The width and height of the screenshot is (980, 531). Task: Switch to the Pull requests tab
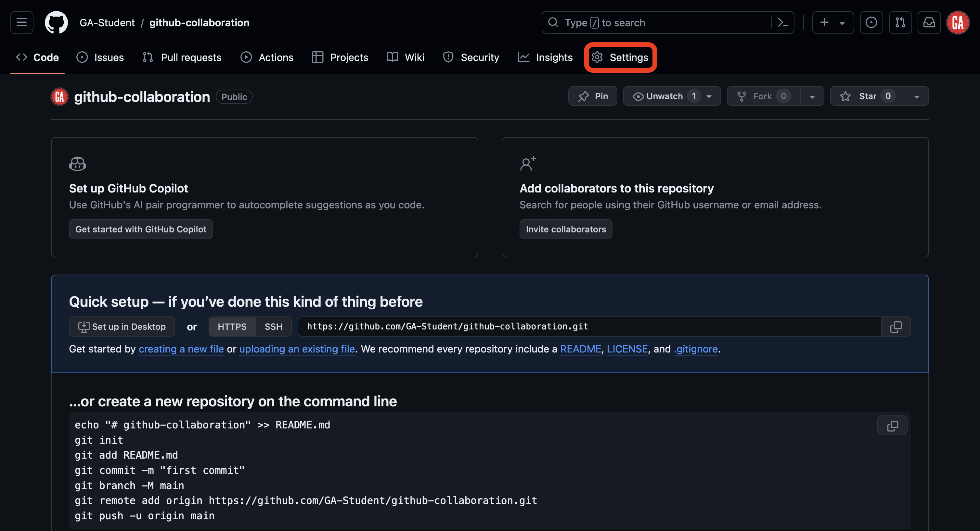point(182,57)
